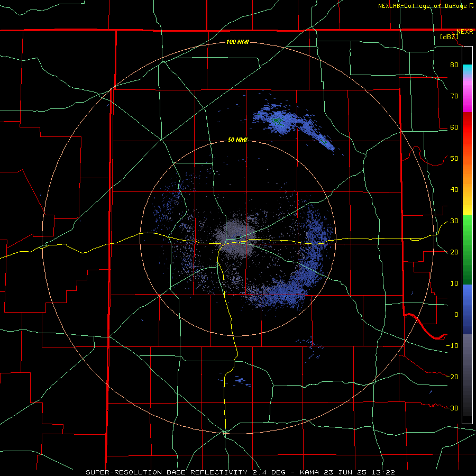This screenshot has height=476, width=476.
Task: Click the green core of the northern echo
Action: [277, 122]
